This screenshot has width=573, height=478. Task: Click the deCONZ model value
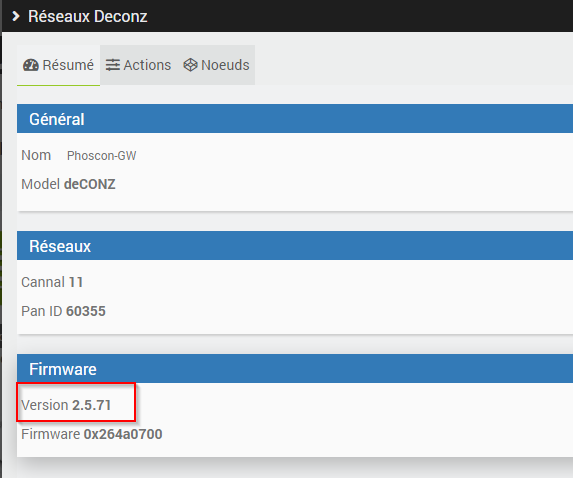pyautogui.click(x=90, y=184)
